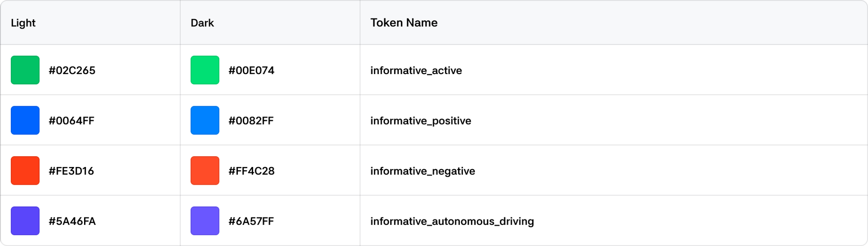
Task: Click the hex value #0082FF text
Action: click(251, 121)
